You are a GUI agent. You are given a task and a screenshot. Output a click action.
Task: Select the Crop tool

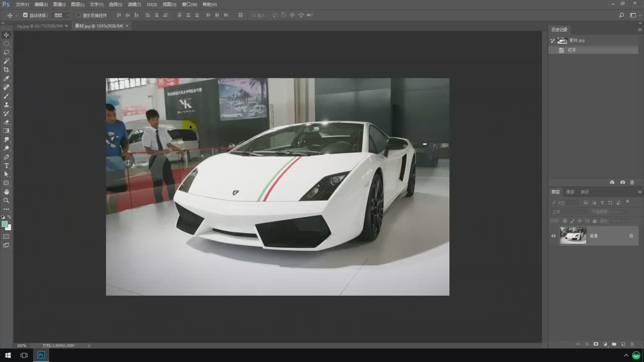(x=7, y=70)
